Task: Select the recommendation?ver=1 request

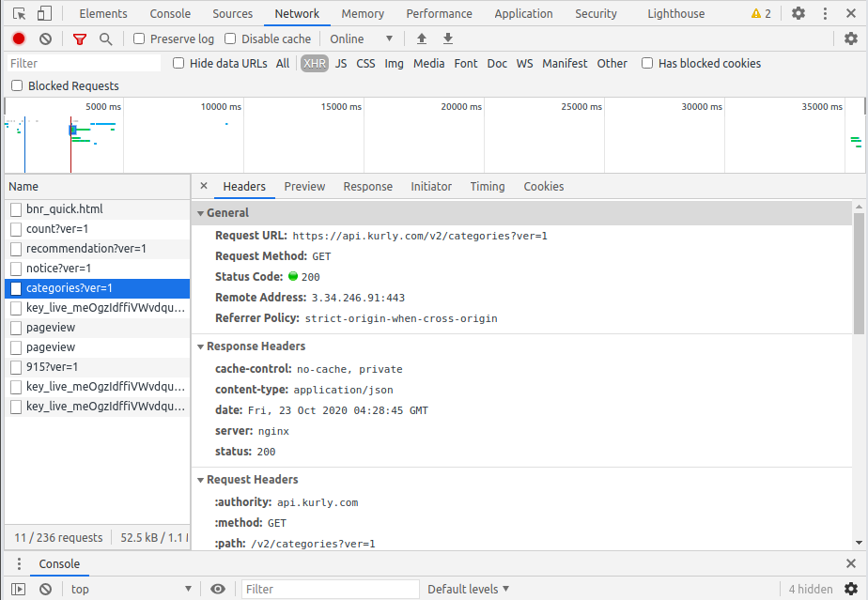Action: (x=98, y=249)
